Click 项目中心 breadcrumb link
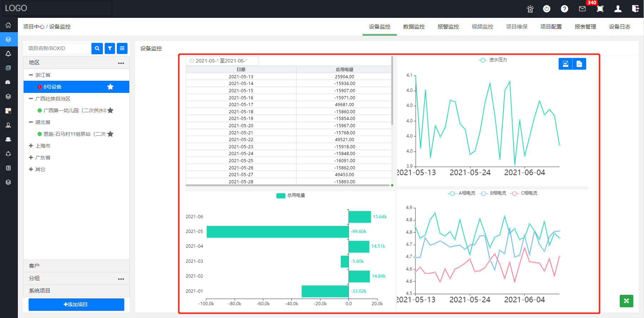644x318 pixels. point(34,27)
